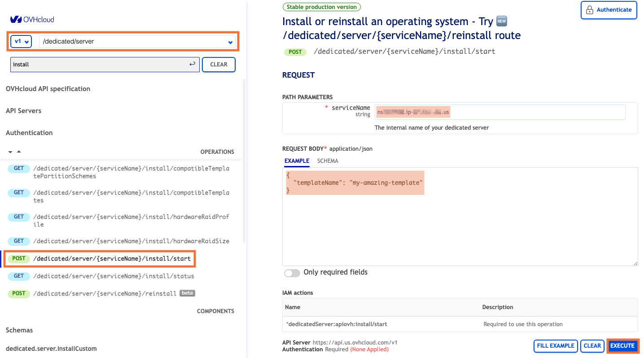Collapse all operations with up triangle

19,152
